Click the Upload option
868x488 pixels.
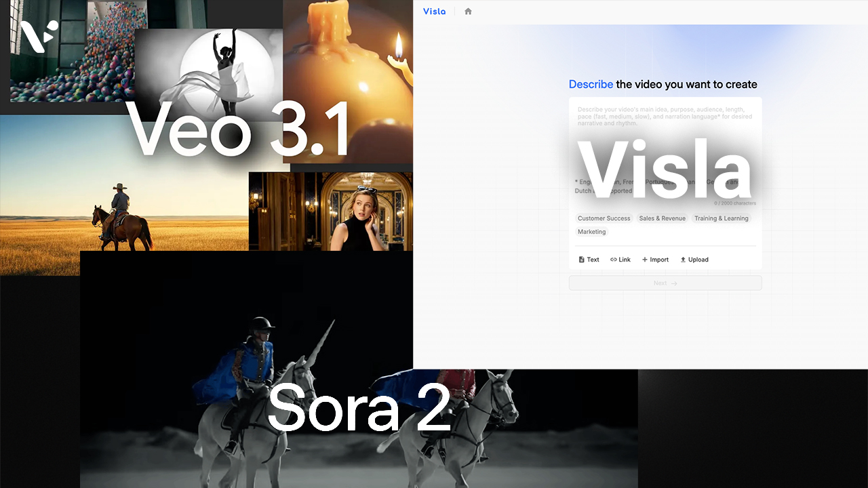point(694,260)
